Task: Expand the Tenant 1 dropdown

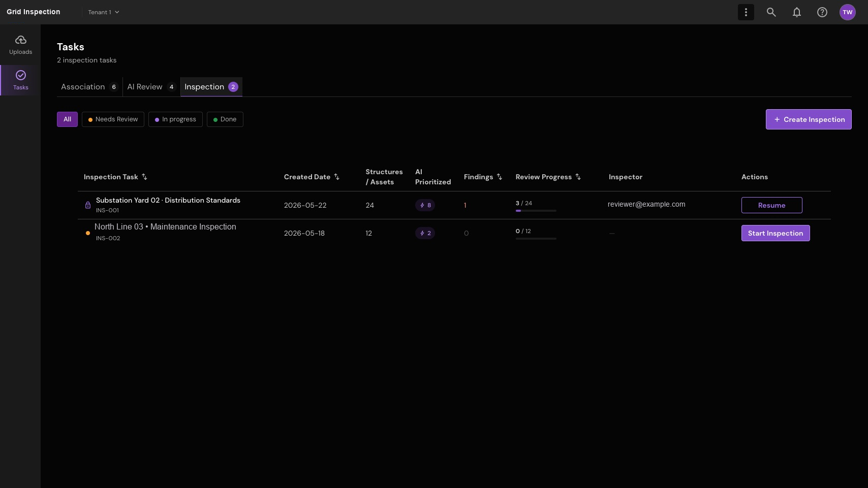Action: 104,12
